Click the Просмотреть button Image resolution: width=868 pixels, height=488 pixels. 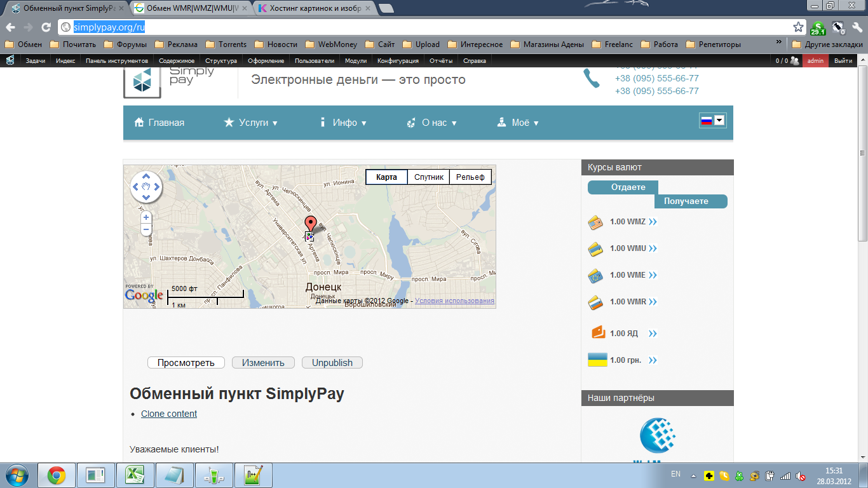click(186, 363)
